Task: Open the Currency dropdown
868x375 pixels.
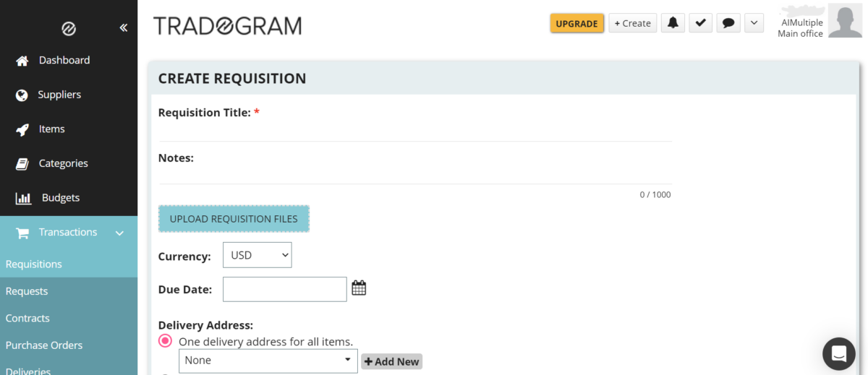Action: pos(257,255)
